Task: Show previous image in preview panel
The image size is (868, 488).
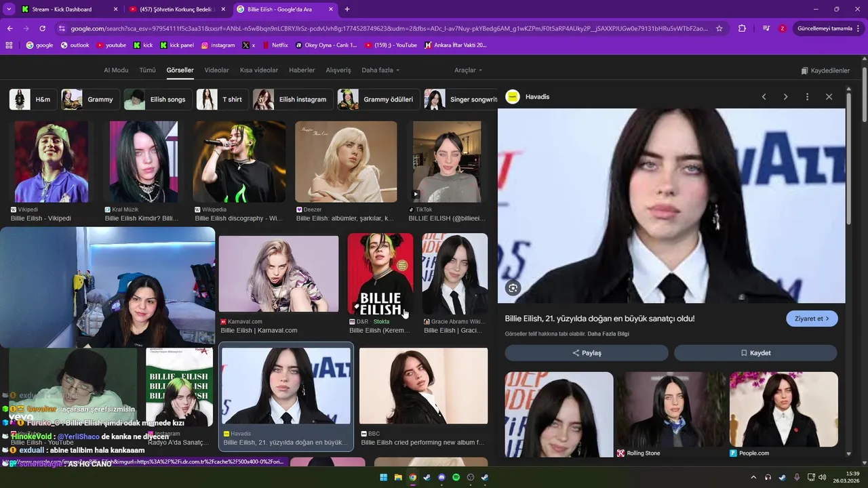Action: 764,97
